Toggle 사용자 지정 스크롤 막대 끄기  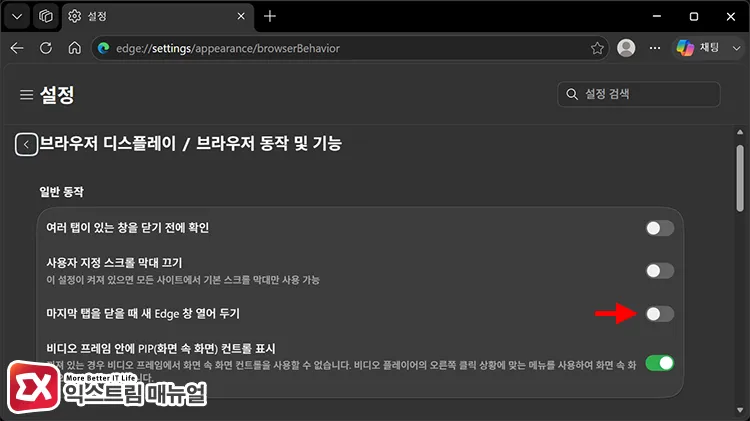click(x=660, y=271)
